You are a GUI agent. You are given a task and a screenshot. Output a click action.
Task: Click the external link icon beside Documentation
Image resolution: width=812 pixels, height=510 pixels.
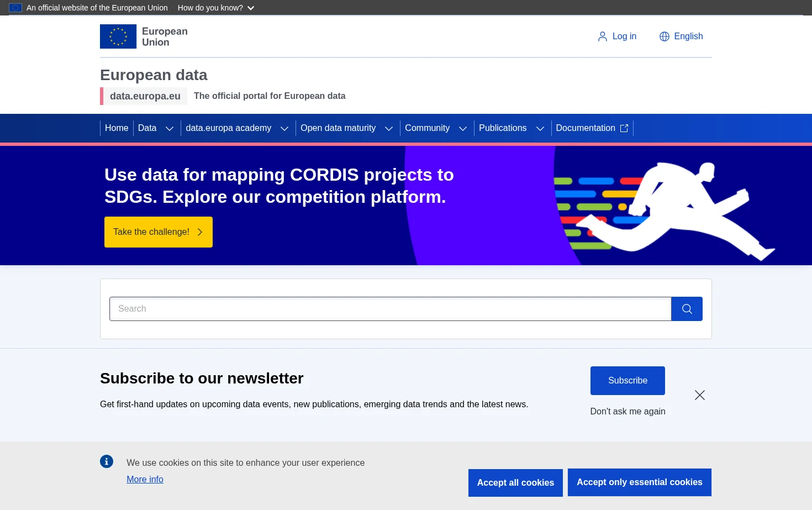[x=624, y=128]
